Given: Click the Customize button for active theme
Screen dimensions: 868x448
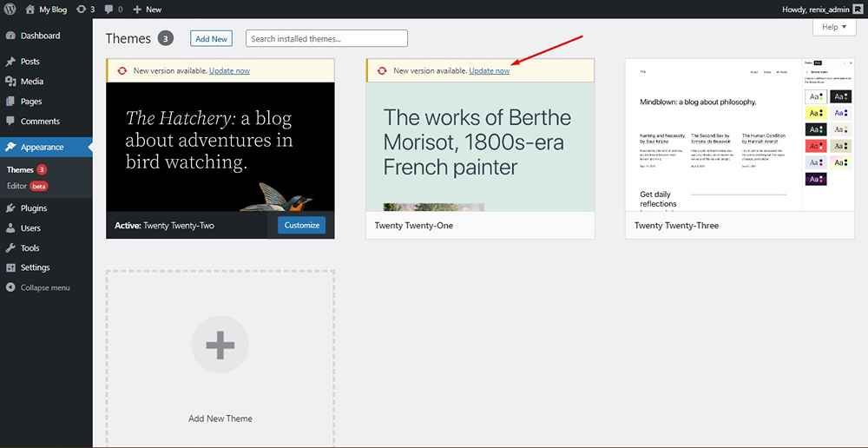Looking at the screenshot, I should click(x=302, y=226).
